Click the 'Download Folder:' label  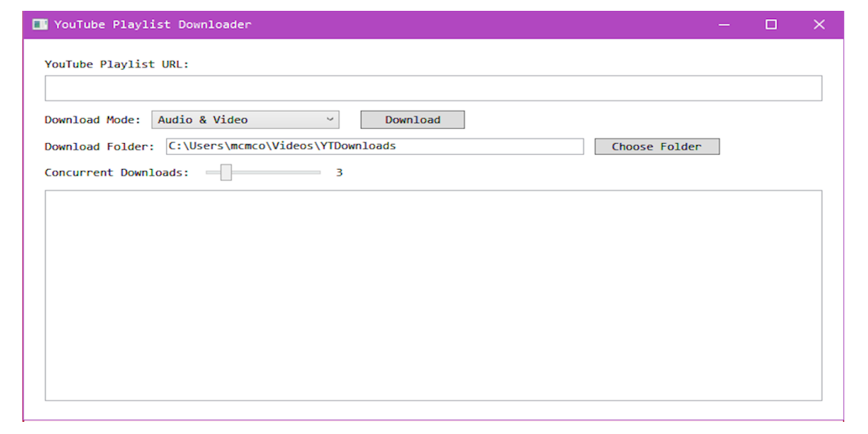100,146
